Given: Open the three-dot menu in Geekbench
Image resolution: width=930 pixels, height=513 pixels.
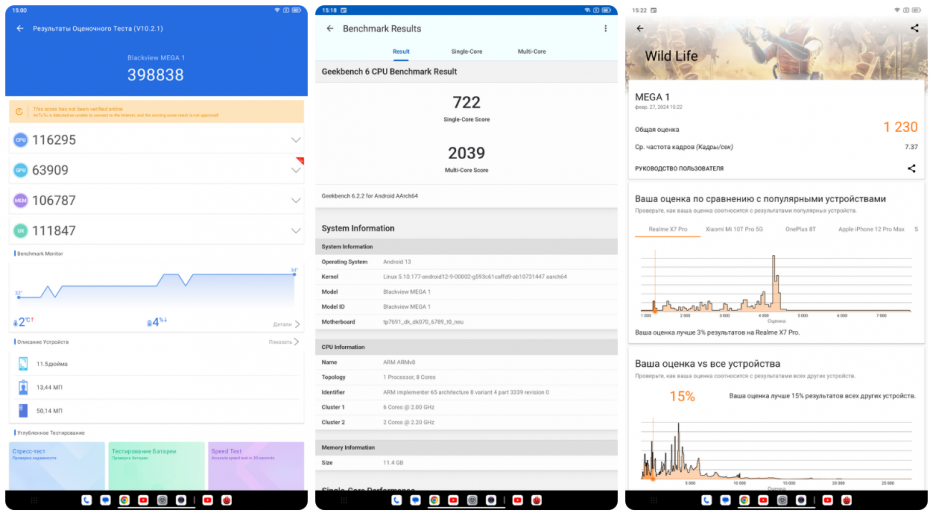Looking at the screenshot, I should pyautogui.click(x=606, y=28).
